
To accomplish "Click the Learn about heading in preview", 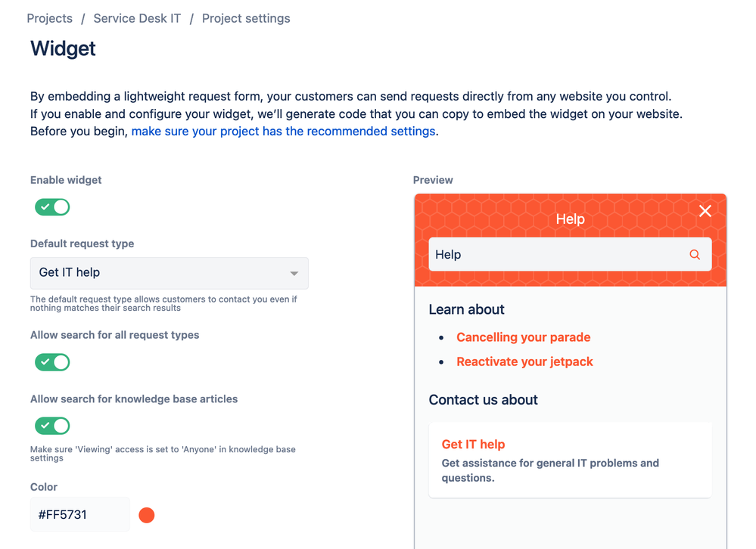I will (x=466, y=309).
